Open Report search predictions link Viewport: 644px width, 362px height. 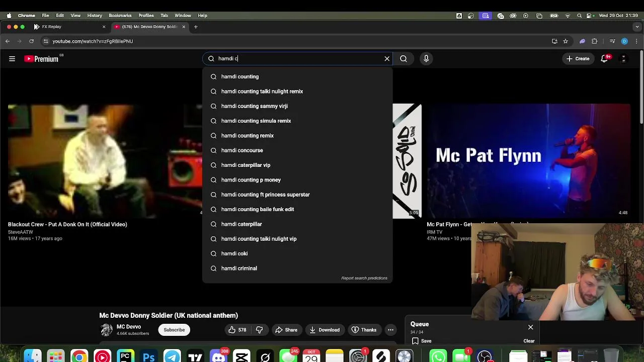pyautogui.click(x=364, y=278)
